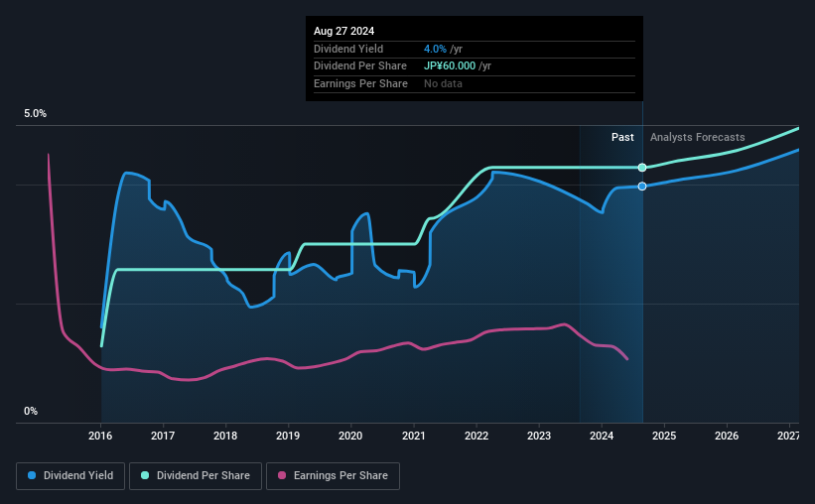Select the 2024 x-axis year label
This screenshot has height=504, width=815.
click(x=602, y=436)
